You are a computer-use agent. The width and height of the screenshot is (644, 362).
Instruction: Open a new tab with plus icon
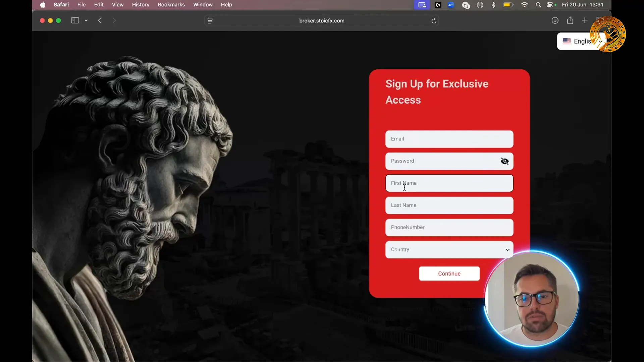tap(585, 20)
